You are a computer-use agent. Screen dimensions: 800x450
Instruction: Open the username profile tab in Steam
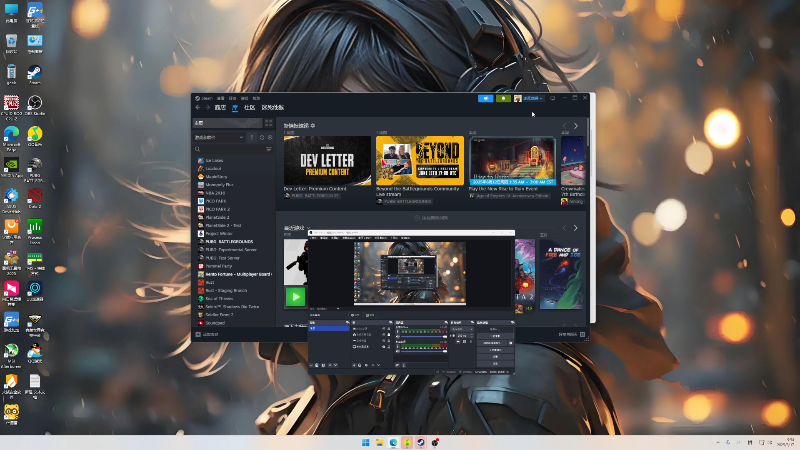pyautogui.click(x=273, y=108)
